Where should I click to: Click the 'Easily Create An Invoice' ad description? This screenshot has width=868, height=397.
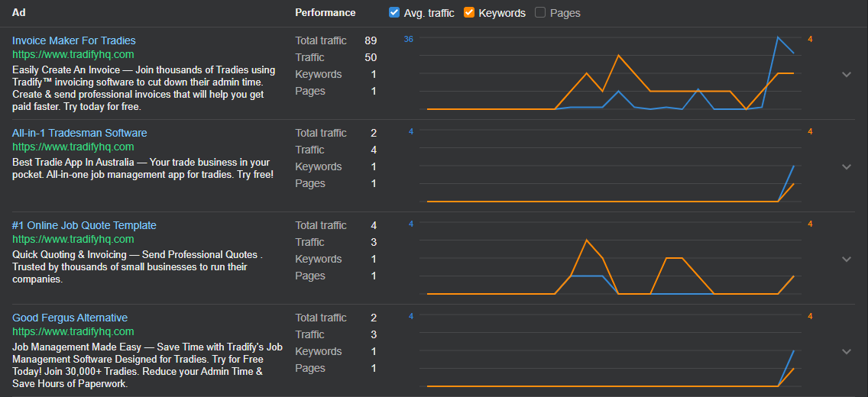tap(144, 89)
